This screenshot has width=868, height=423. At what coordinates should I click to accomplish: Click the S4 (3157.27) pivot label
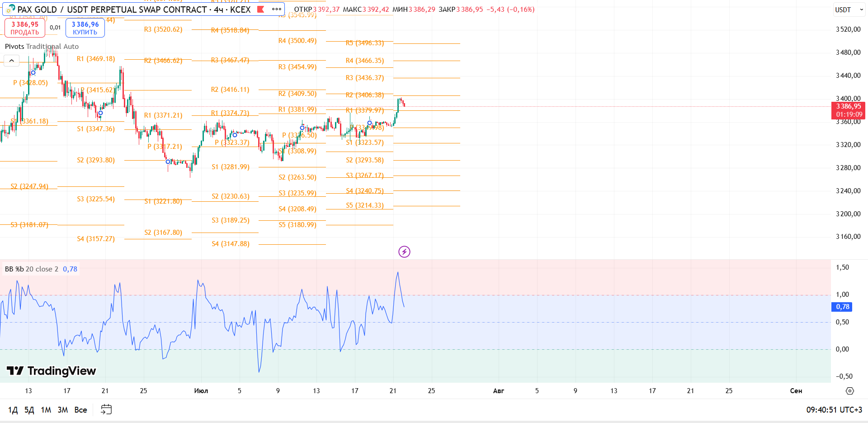click(x=96, y=239)
